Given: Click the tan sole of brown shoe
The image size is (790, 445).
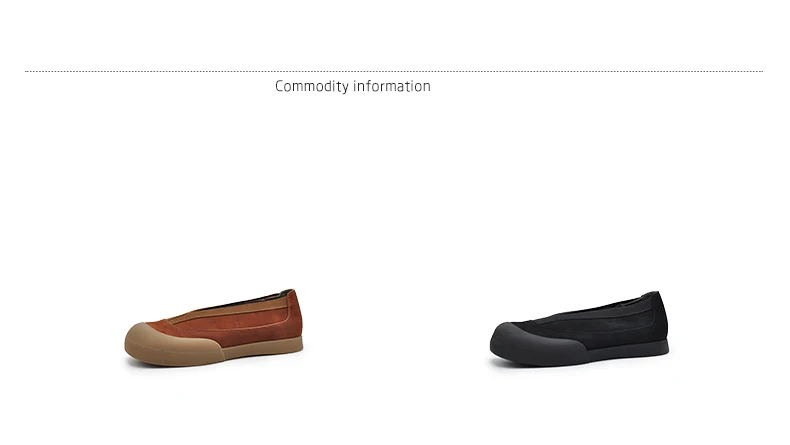Looking at the screenshot, I should point(263,350).
